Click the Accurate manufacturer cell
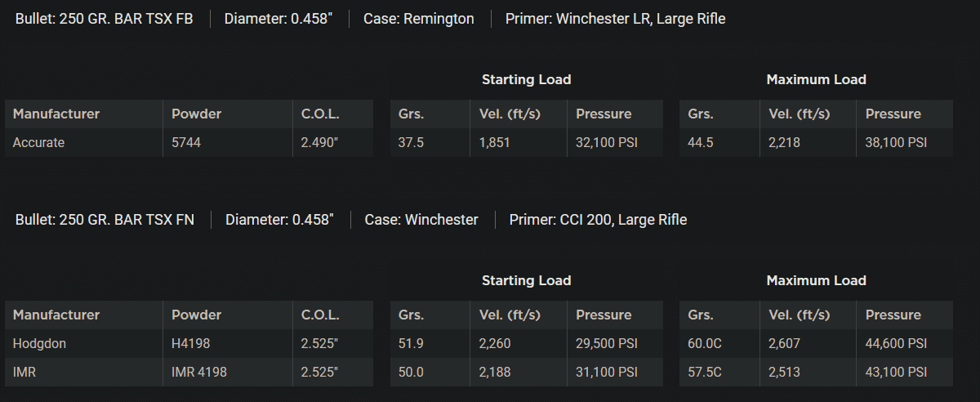This screenshot has width=980, height=402. click(x=38, y=143)
